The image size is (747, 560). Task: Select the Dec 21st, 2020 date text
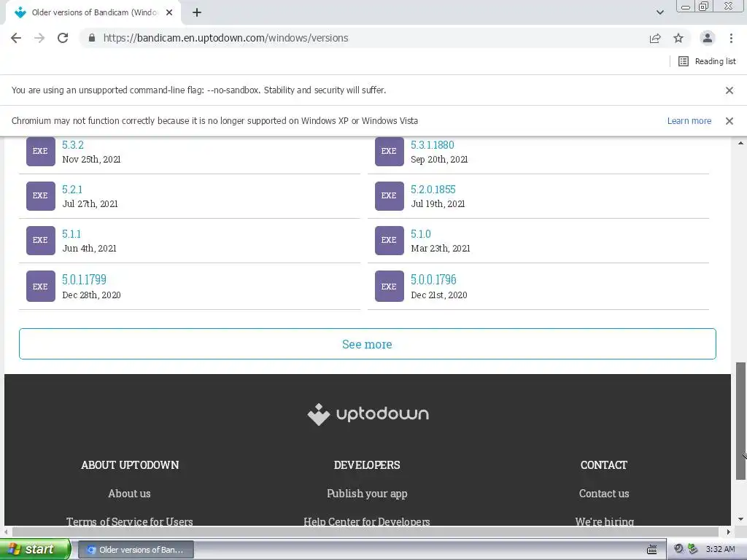click(x=438, y=295)
